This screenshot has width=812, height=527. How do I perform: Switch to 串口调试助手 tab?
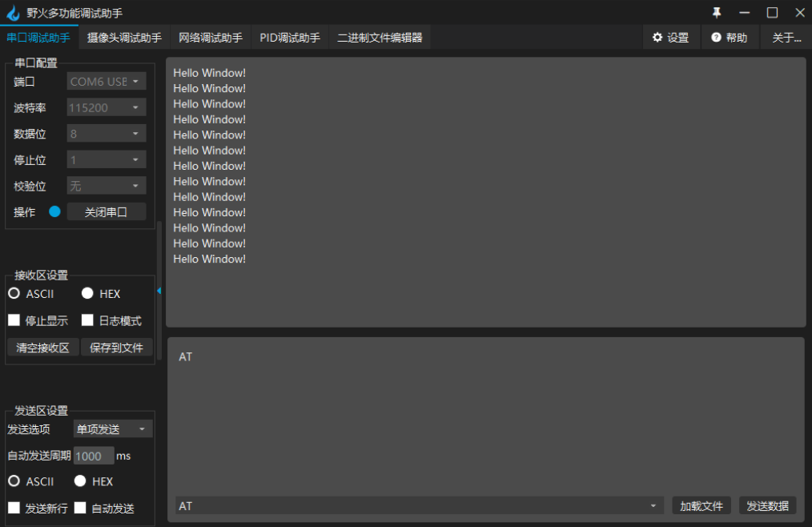click(x=39, y=38)
